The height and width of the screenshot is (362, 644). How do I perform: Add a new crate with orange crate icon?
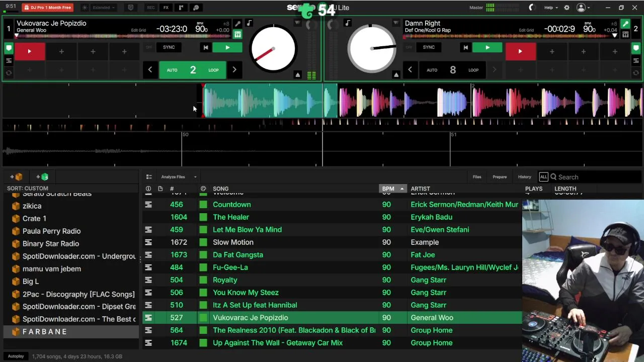pyautogui.click(x=16, y=177)
